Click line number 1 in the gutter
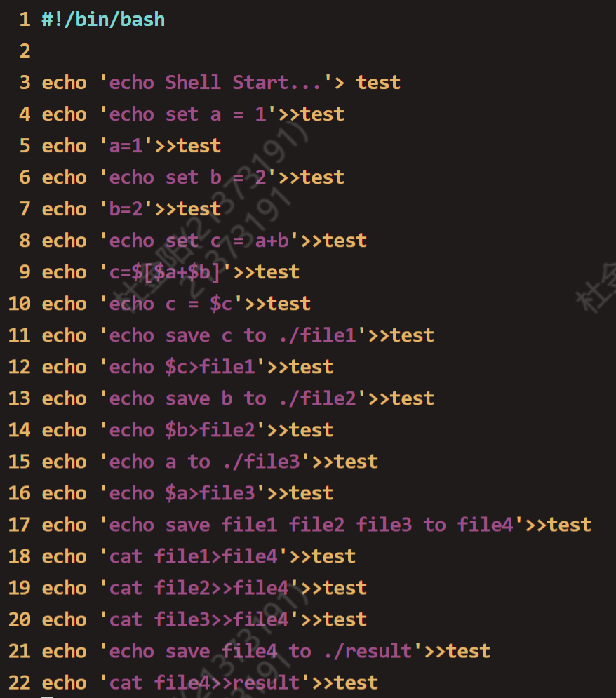The image size is (616, 698). pyautogui.click(x=25, y=20)
